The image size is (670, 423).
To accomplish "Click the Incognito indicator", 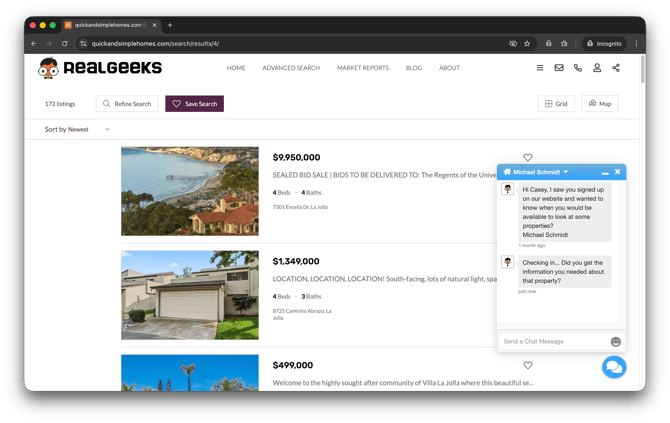I will [604, 44].
